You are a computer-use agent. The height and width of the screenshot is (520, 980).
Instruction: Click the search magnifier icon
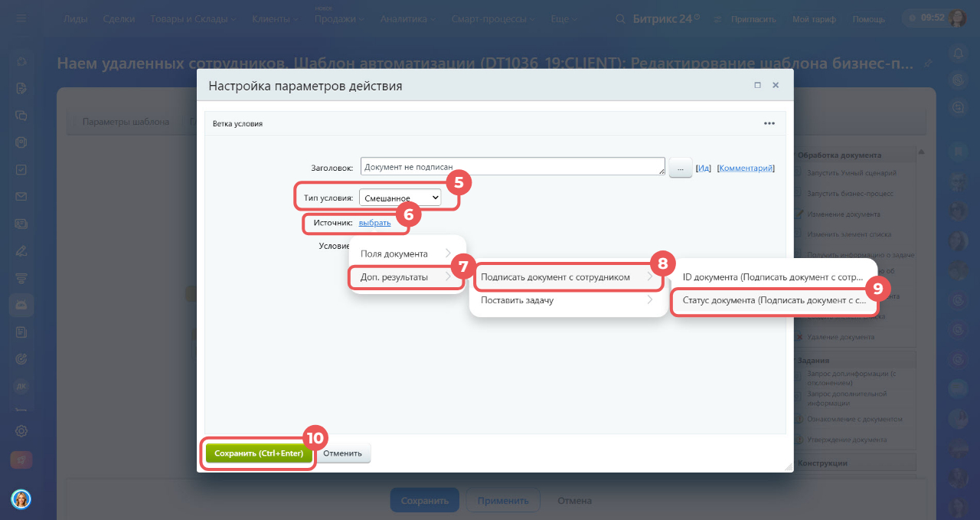[620, 18]
